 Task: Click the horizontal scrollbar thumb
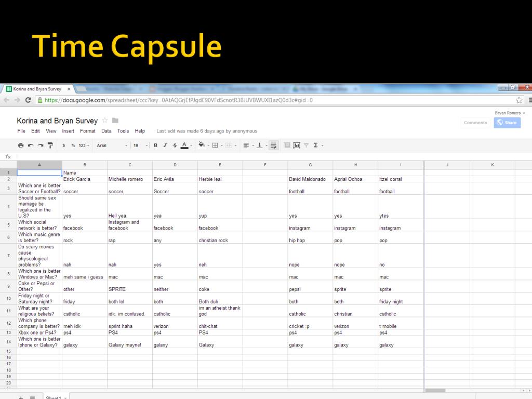tap(435, 391)
